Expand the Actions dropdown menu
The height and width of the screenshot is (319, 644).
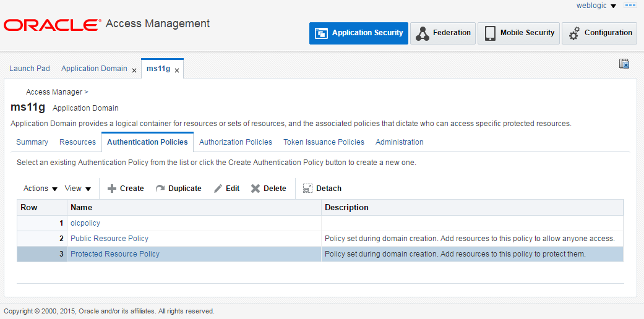(x=41, y=189)
